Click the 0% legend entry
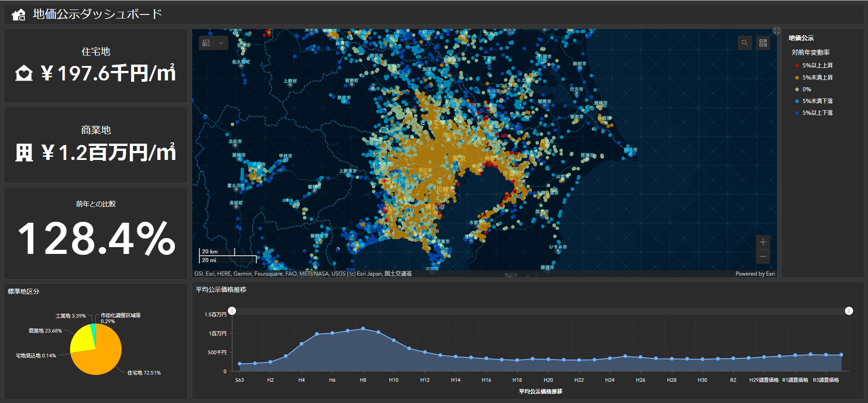Viewport: 868px width, 403px height. 807,89
